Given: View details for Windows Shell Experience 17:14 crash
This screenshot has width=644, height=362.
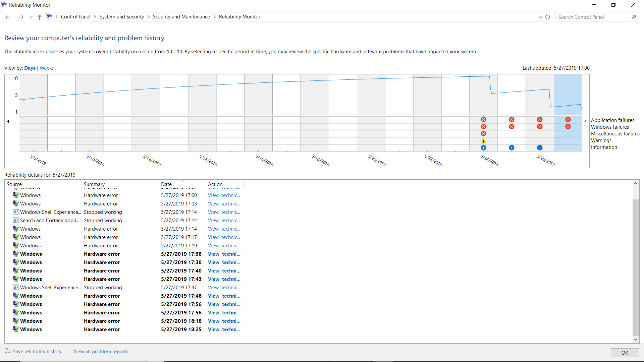Looking at the screenshot, I should pos(224,212).
